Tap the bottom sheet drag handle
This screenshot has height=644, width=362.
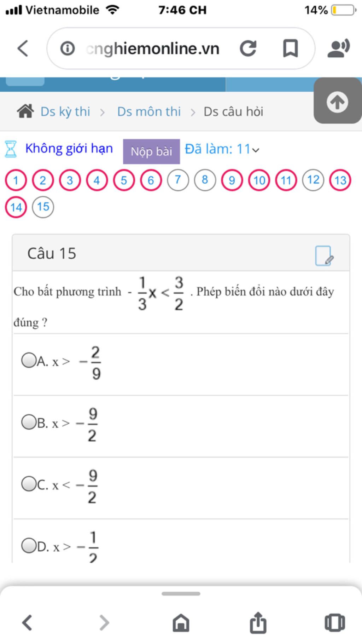[181, 593]
